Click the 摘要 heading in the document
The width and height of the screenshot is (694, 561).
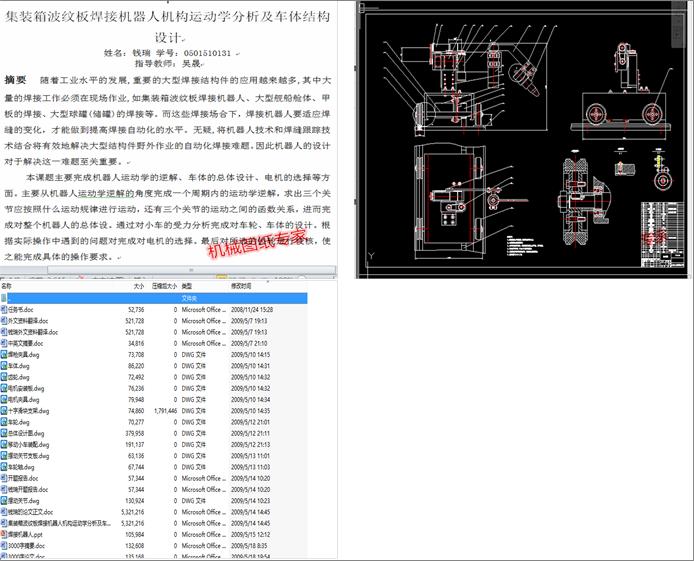click(15, 80)
